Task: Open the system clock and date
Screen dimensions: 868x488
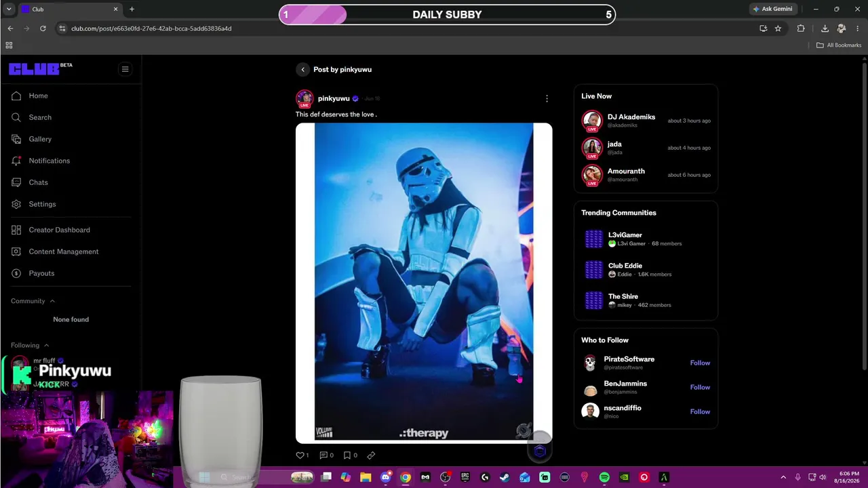Action: [848, 477]
